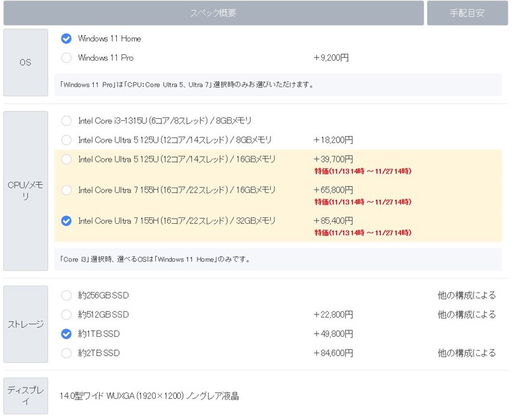The height and width of the screenshot is (420, 515).
Task: Click the +85,400円 price text
Action: coord(333,221)
